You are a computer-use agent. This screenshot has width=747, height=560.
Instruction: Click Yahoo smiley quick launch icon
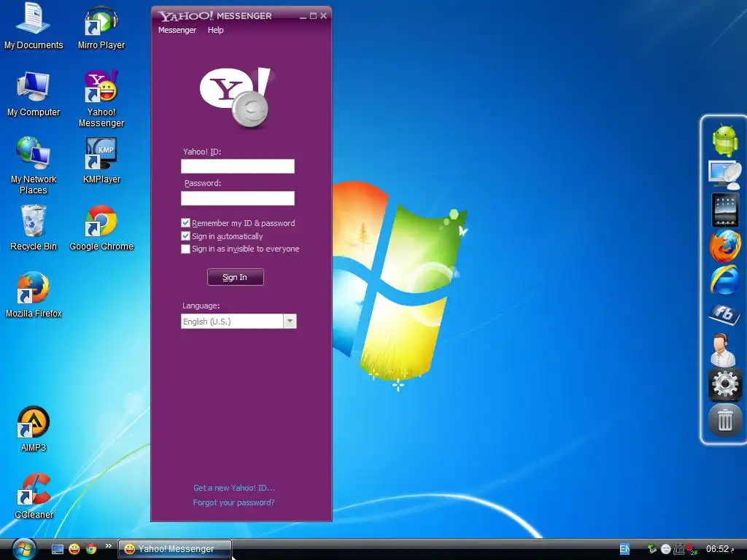(x=74, y=549)
